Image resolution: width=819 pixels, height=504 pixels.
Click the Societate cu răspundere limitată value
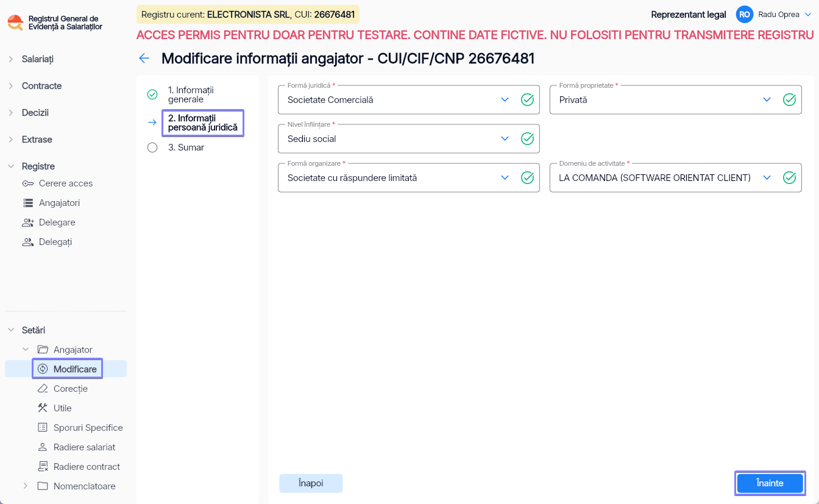pos(352,177)
